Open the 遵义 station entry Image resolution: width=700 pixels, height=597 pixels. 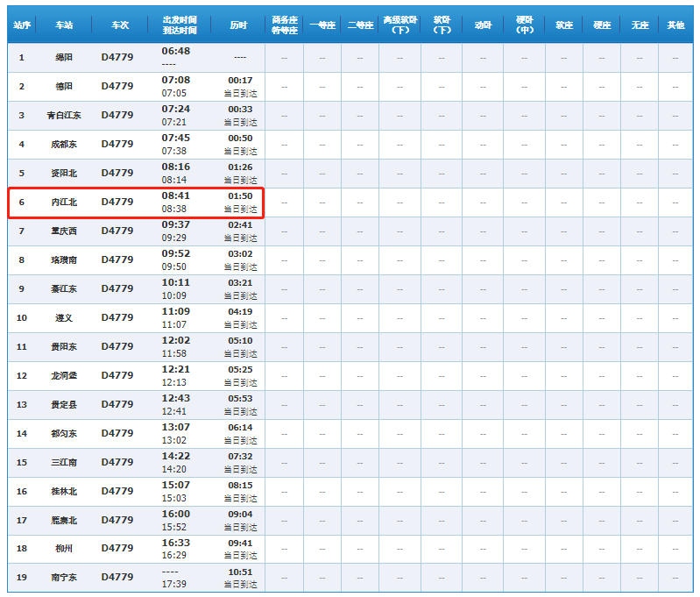coord(64,317)
